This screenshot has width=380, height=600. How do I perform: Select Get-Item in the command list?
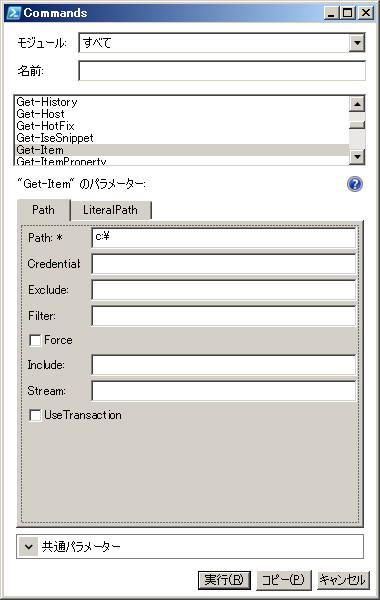pyautogui.click(x=182, y=150)
